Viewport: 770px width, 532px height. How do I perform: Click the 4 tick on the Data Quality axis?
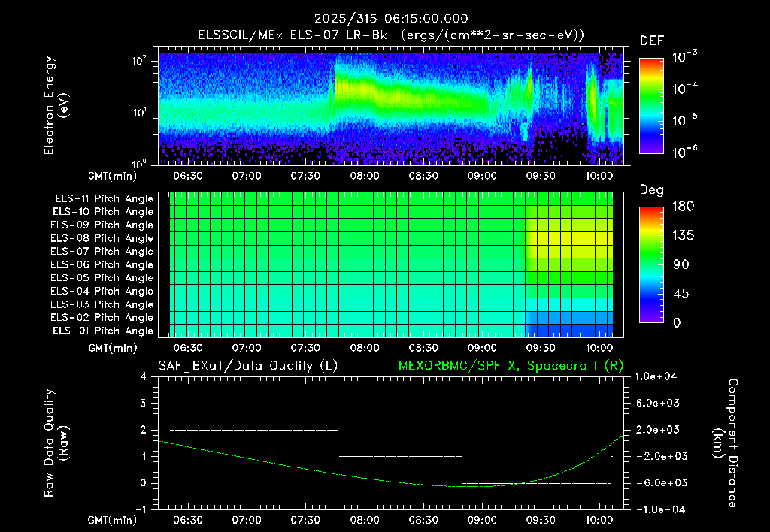coord(144,377)
